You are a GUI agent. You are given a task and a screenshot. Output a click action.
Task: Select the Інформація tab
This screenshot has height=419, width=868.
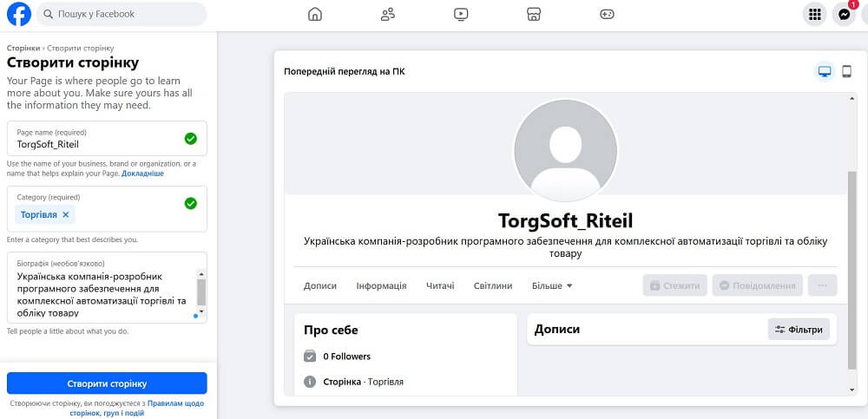click(x=381, y=285)
